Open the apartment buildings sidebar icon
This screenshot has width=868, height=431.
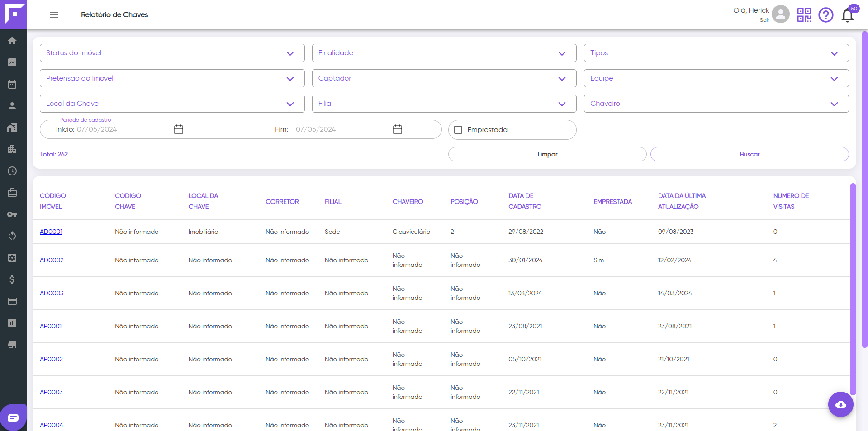click(12, 149)
